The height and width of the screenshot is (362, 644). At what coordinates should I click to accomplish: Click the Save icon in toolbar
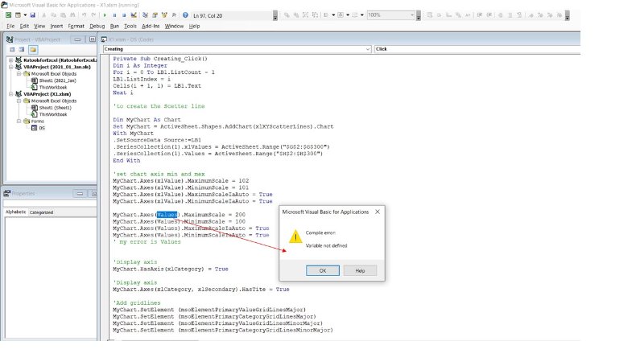click(x=32, y=14)
